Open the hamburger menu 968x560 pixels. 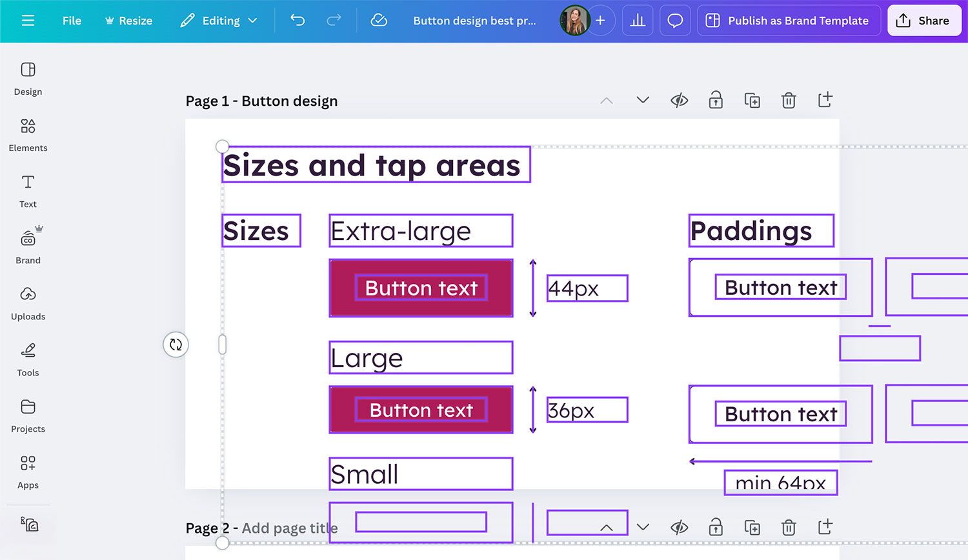pyautogui.click(x=28, y=20)
